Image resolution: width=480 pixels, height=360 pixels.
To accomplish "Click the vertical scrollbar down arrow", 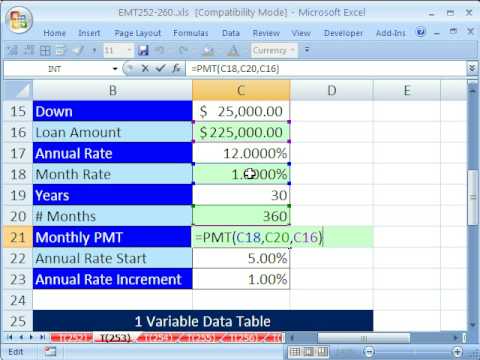I will pos(473,324).
